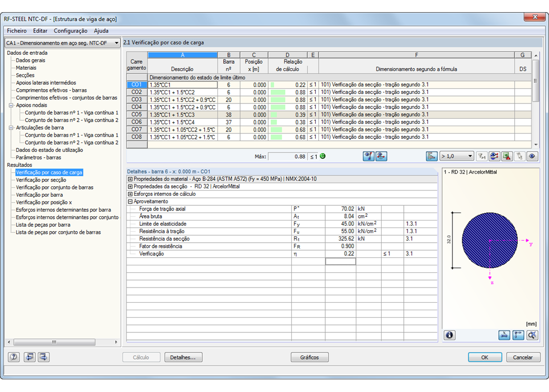Open Lista de peças por barra
The image size is (549, 392).
[43, 225]
